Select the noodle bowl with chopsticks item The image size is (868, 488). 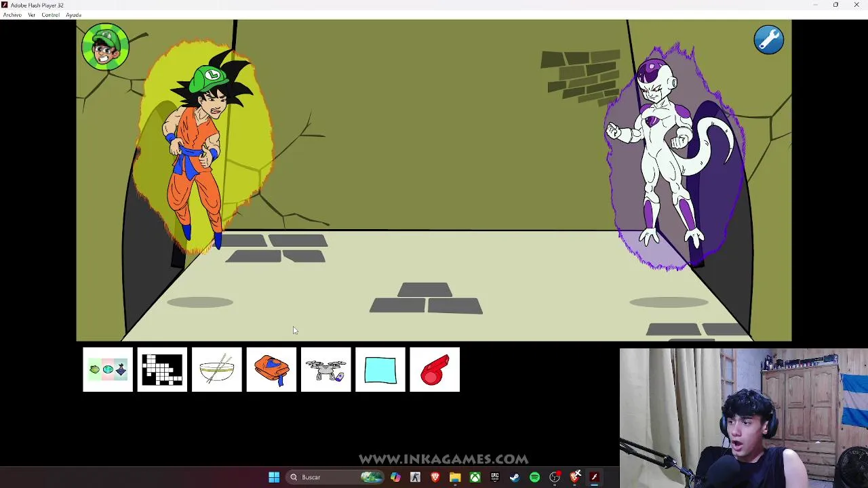pyautogui.click(x=217, y=369)
